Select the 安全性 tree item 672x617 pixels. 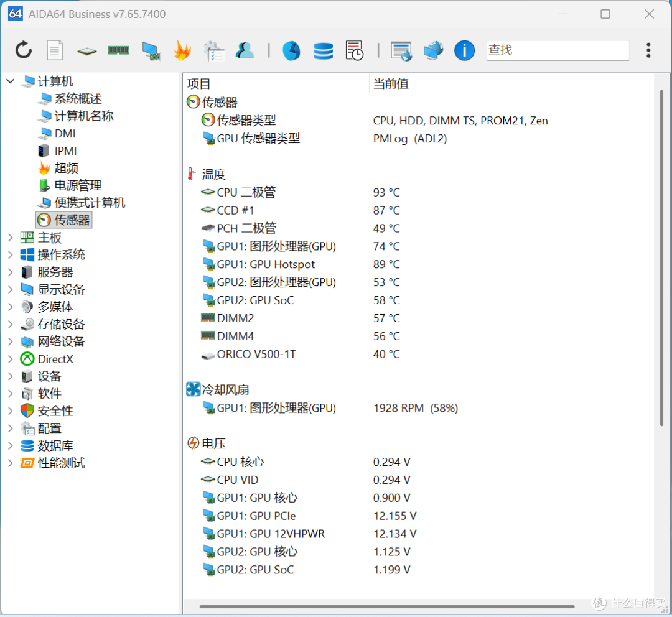47,411
